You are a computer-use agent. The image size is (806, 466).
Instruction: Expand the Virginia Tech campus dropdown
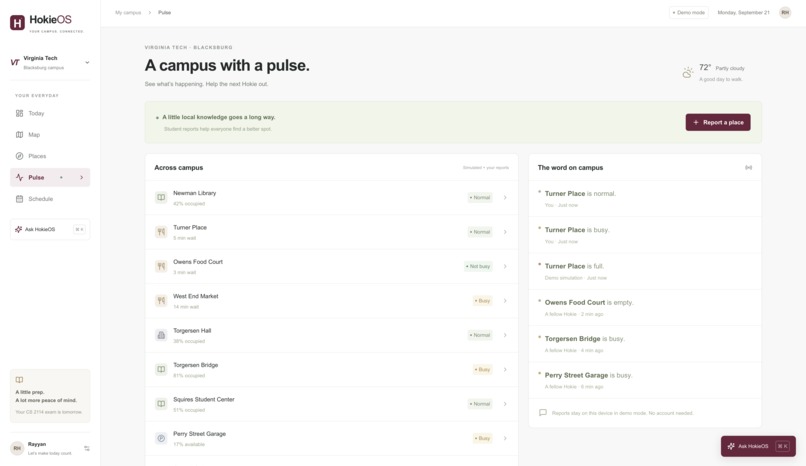(87, 63)
